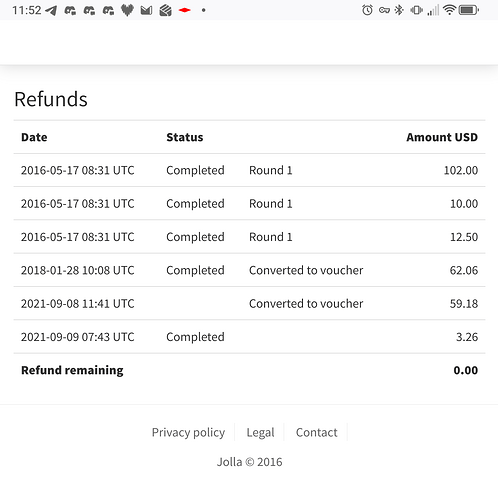
Task: Tap the Telegram paper-plane notification icon
Action: (x=51, y=10)
